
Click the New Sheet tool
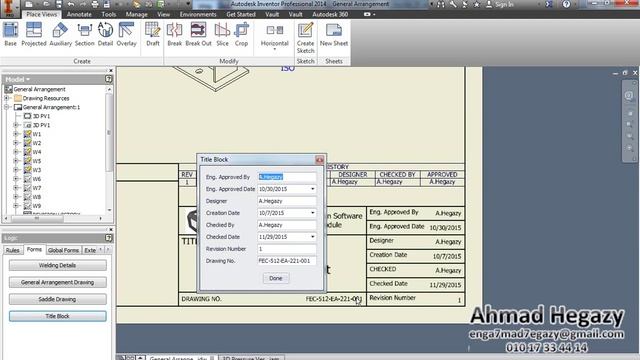point(333,34)
